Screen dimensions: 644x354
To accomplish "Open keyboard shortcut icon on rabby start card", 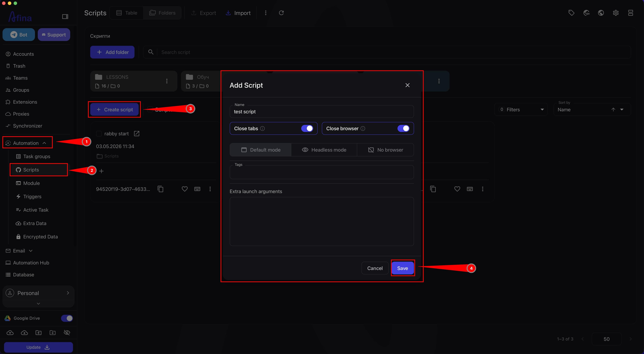I will coord(197,189).
